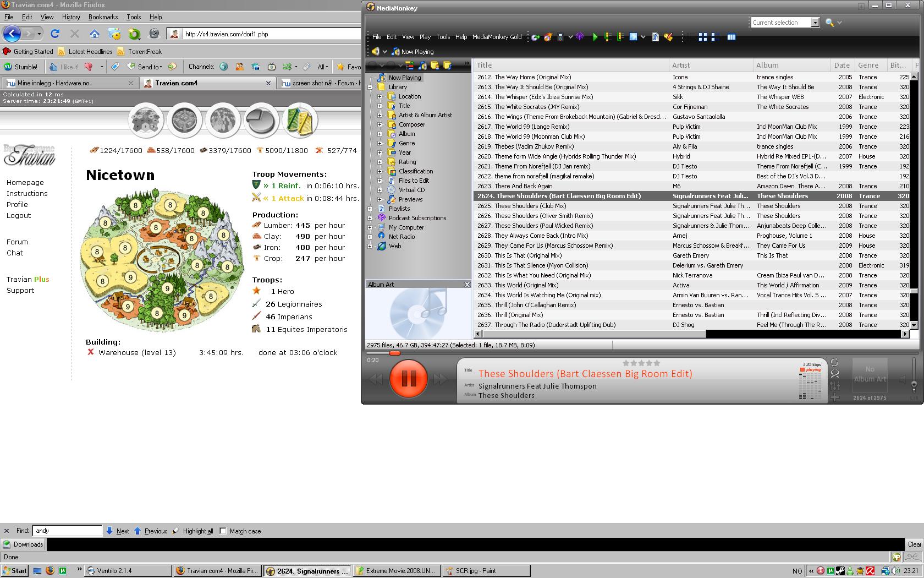This screenshot has height=578, width=924.
Task: Switch MediaMonkey to thumbnail grid view
Action: (702, 37)
